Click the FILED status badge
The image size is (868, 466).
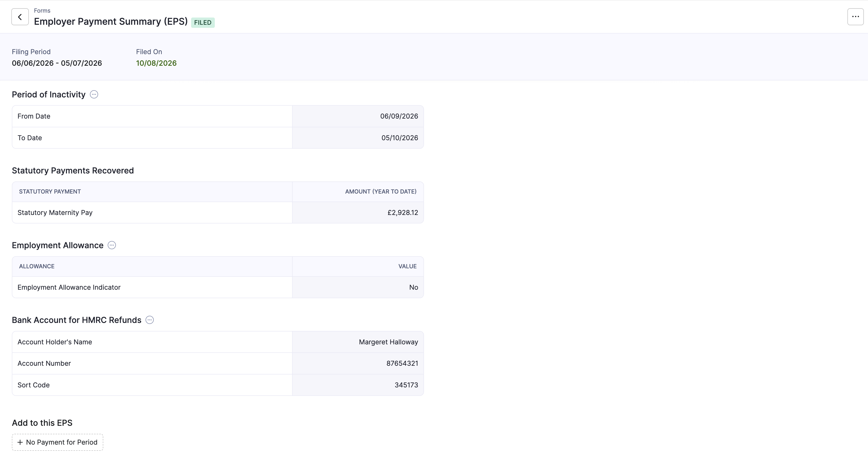pos(203,23)
